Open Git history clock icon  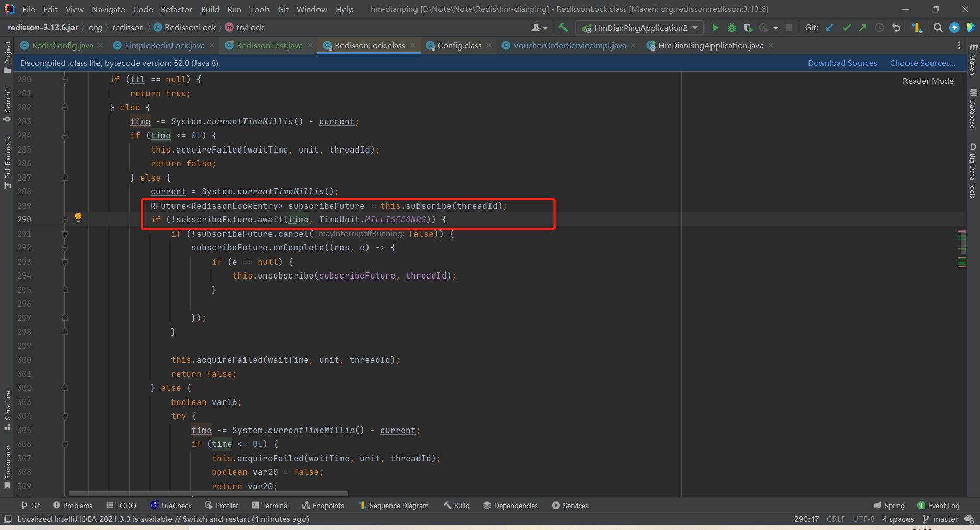tap(879, 28)
